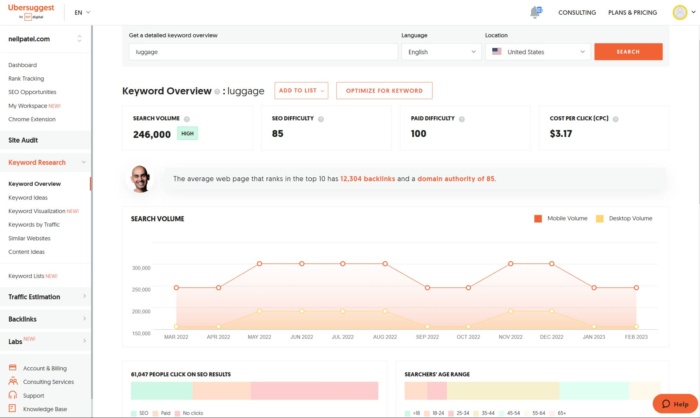Viewport: 700px width, 418px height.
Task: Click the keyword input field containing luggage
Action: pos(263,52)
